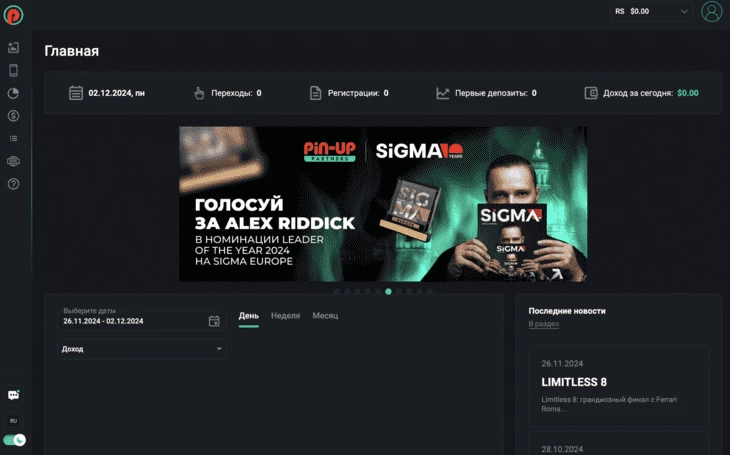
Task: Follow the В раздел news link
Action: 543,324
